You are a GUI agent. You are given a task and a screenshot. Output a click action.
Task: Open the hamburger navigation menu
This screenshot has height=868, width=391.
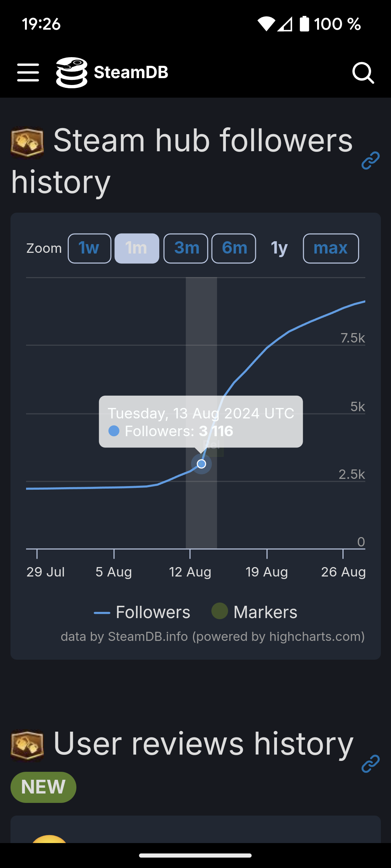[x=28, y=73]
